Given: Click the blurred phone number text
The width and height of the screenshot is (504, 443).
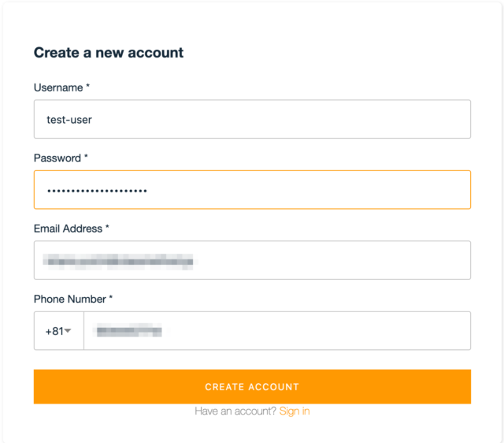Looking at the screenshot, I should (x=128, y=331).
